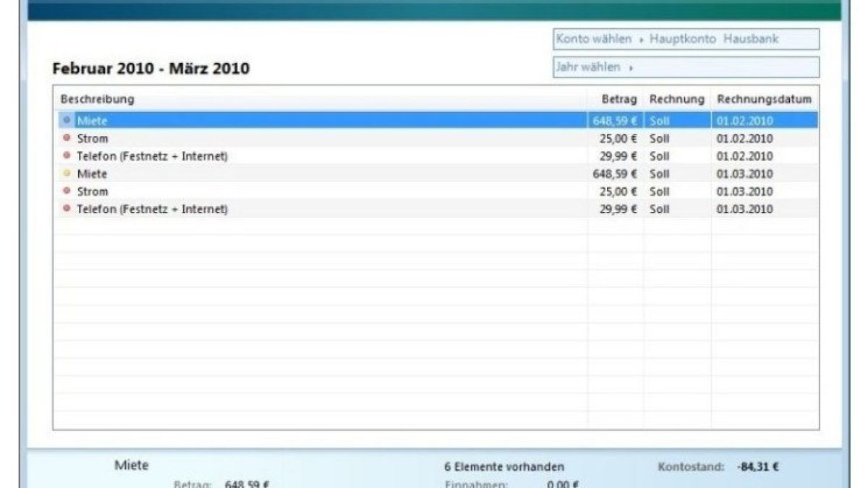Viewport: 868px width, 488px height.
Task: Click the status dot beside the highlighted Miete entry
Action: [x=67, y=121]
